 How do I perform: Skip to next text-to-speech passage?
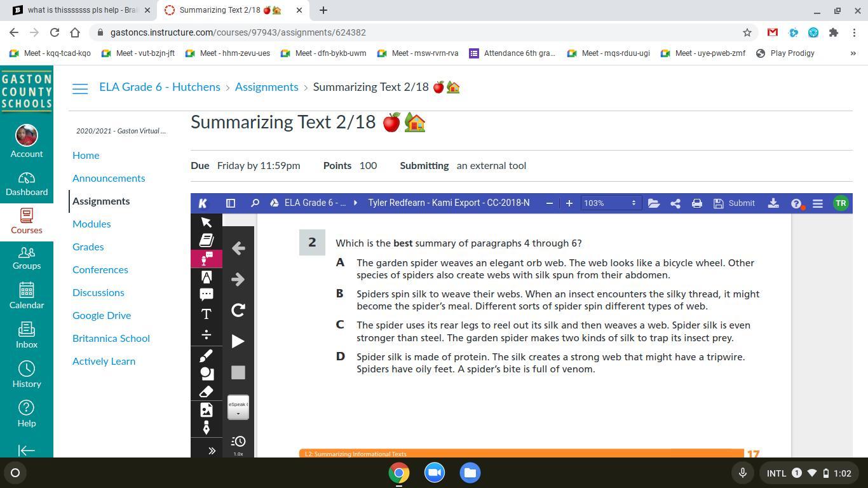point(238,279)
